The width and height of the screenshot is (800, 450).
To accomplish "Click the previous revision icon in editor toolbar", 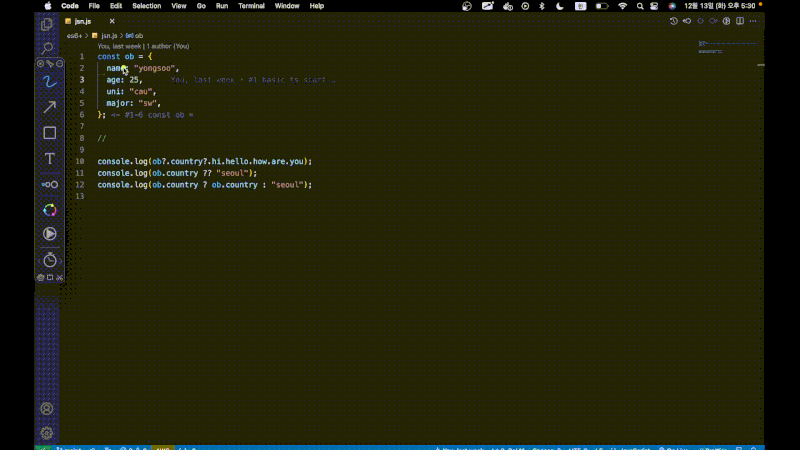I will 687,21.
